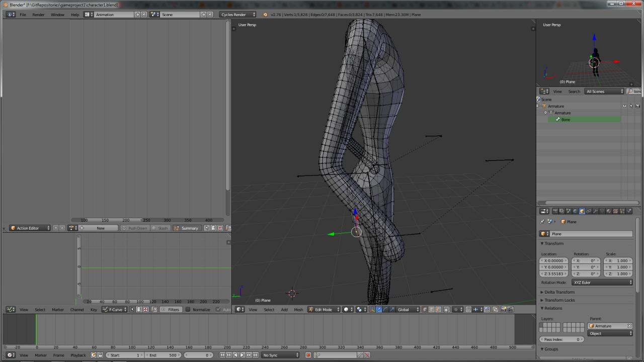644x362 pixels.
Task: Open the Render (camera) properties tab
Action: tap(555, 211)
